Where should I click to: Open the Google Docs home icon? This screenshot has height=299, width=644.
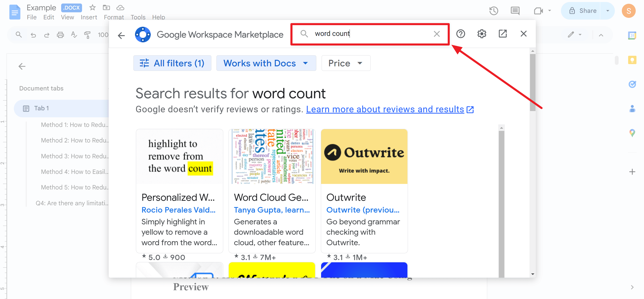click(15, 12)
